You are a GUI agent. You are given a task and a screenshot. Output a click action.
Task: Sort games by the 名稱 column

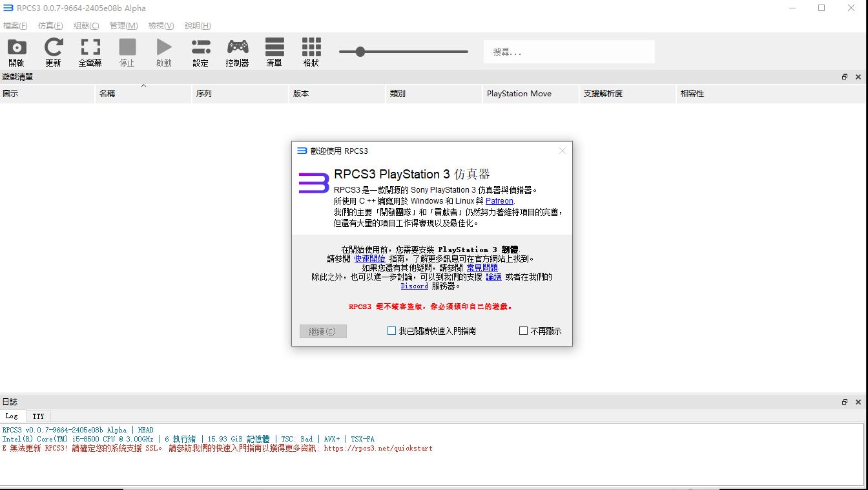coord(143,93)
